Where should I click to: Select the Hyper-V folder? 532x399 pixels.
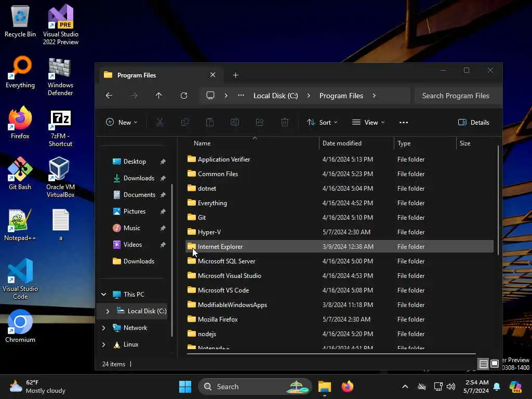339,232
